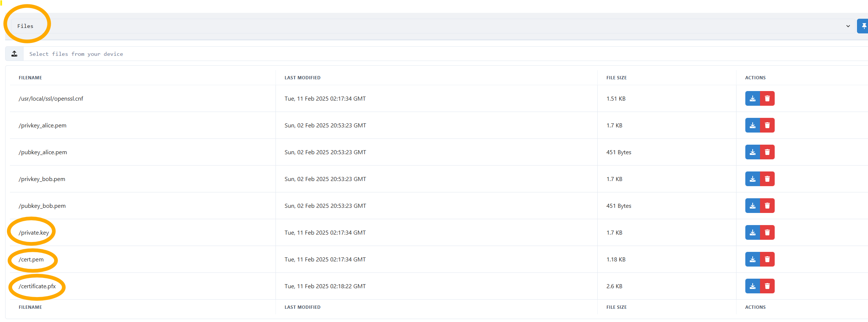This screenshot has width=868, height=322.
Task: Select the /certificate.pfx filename
Action: click(x=37, y=286)
